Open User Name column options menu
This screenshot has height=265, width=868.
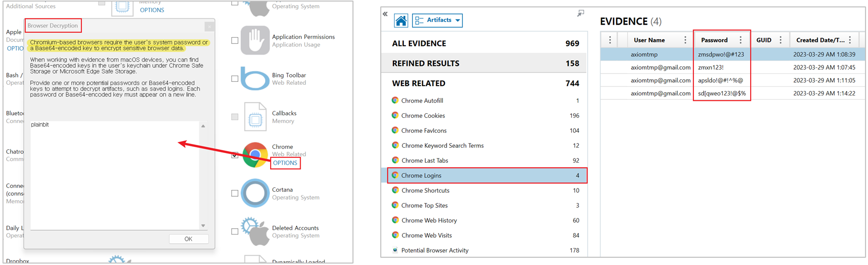point(685,40)
